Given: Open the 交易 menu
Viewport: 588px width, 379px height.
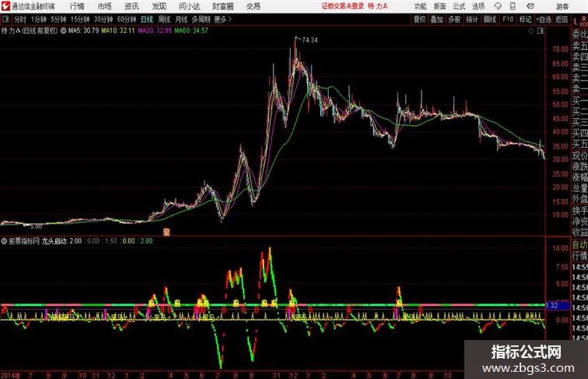Looking at the screenshot, I should click(253, 6).
